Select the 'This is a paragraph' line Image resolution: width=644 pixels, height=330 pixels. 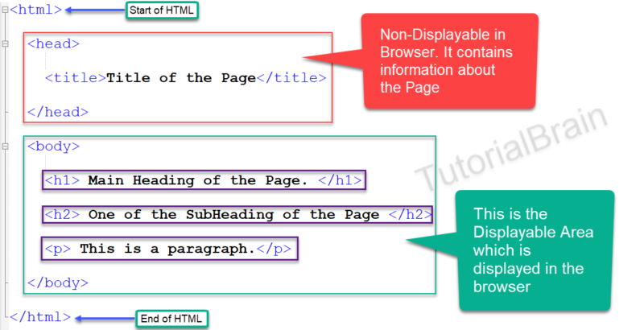click(170, 249)
